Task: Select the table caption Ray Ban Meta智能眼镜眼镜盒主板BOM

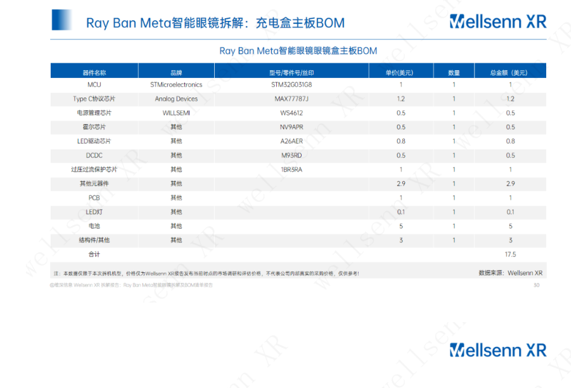Action: [x=298, y=51]
